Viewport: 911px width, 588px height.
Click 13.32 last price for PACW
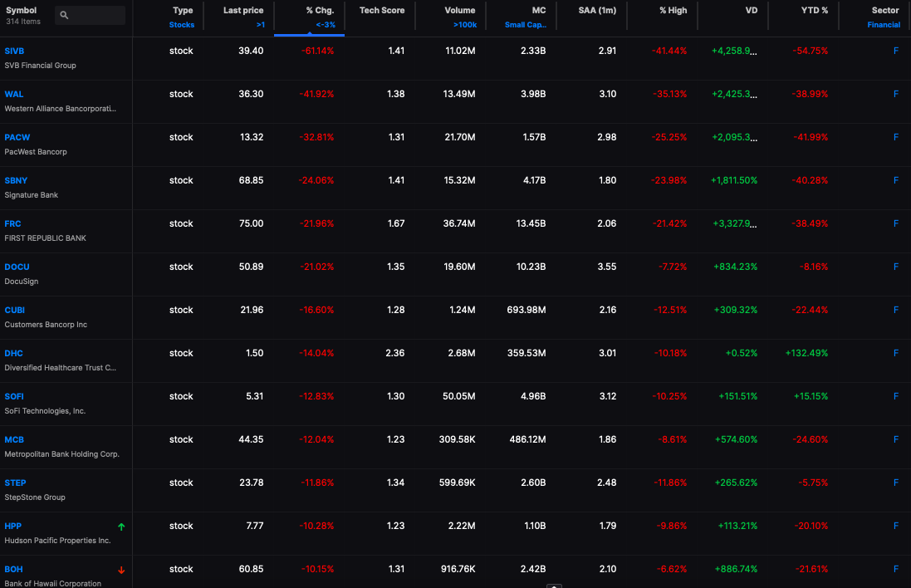pyautogui.click(x=252, y=137)
